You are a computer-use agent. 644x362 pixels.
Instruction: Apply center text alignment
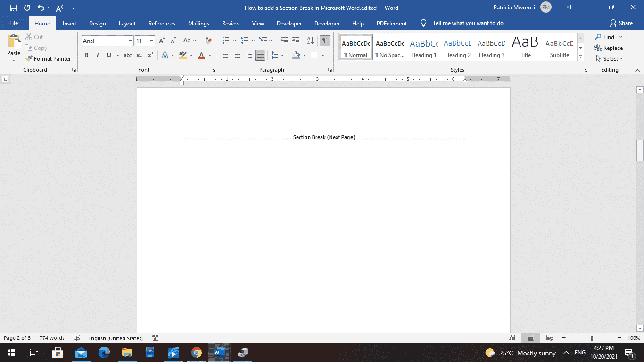[238, 55]
